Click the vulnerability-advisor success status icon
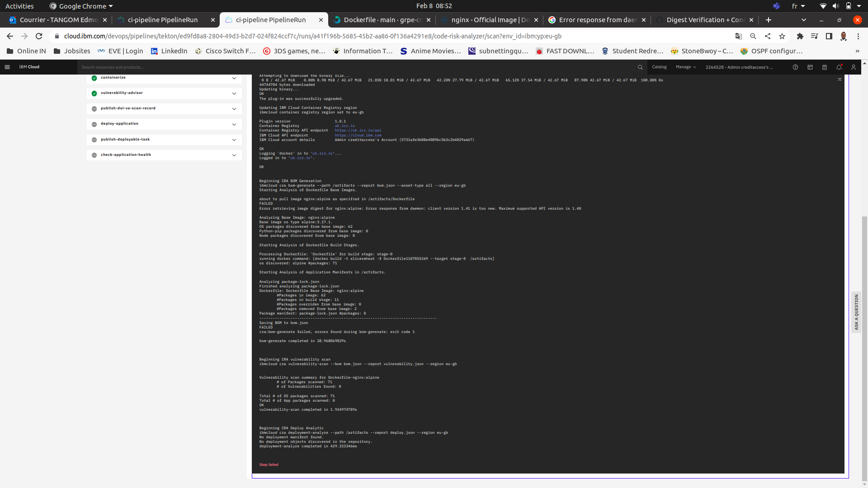The image size is (868, 488). point(94,94)
